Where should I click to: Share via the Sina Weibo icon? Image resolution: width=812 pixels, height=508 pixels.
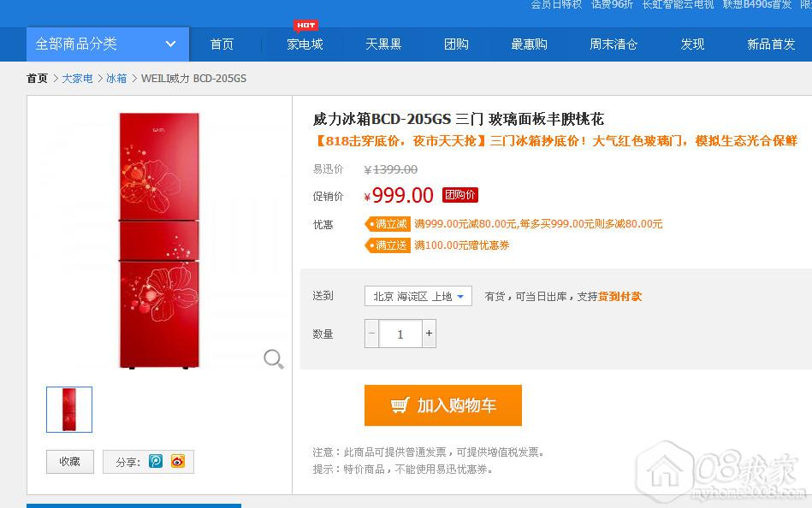click(x=178, y=461)
